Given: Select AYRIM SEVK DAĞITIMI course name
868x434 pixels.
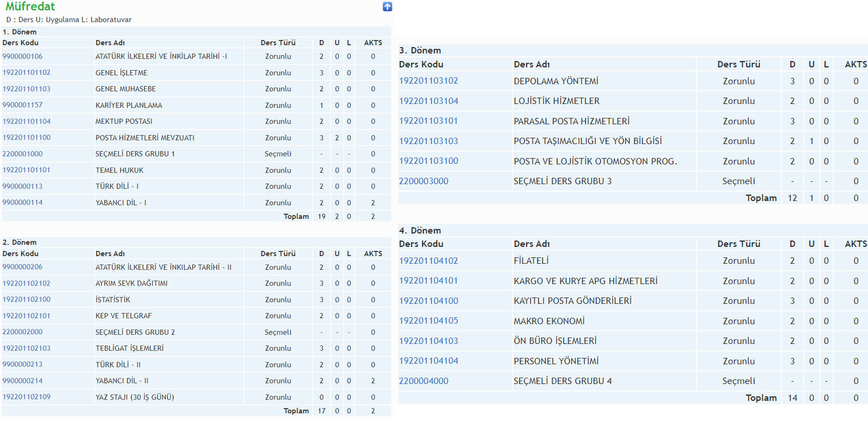Looking at the screenshot, I should [x=131, y=284].
